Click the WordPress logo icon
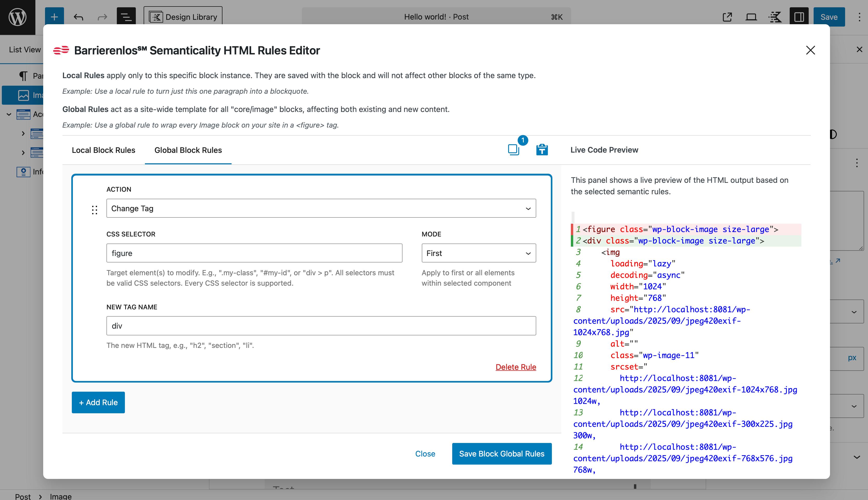Image resolution: width=868 pixels, height=500 pixels. coord(17,17)
